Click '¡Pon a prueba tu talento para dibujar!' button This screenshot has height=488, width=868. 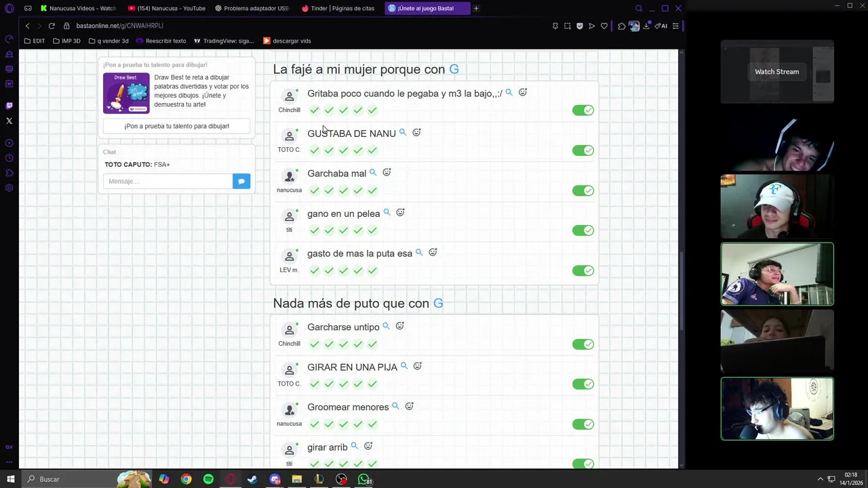(x=176, y=126)
